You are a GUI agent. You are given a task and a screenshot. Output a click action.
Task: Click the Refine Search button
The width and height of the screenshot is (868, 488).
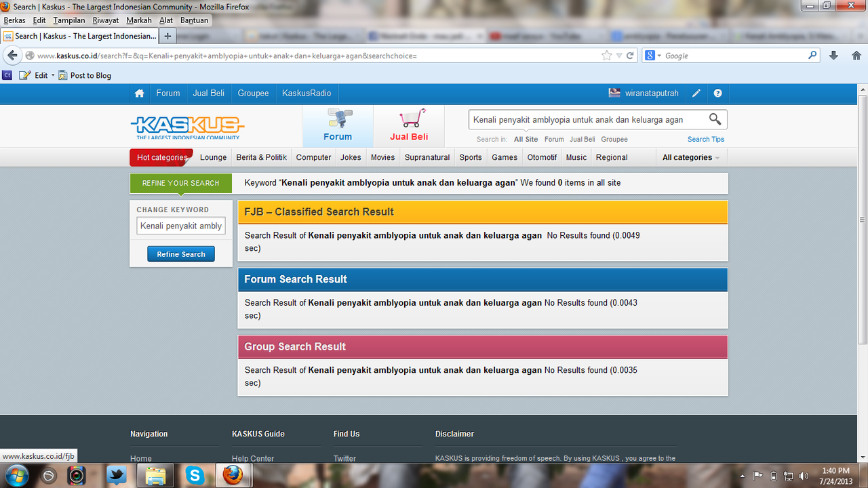click(181, 254)
